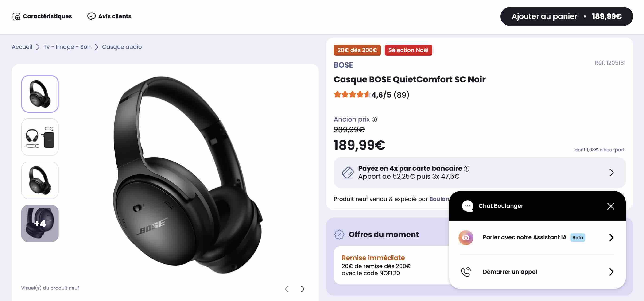Open the d'éco-part. link
644x301 pixels.
(613, 150)
